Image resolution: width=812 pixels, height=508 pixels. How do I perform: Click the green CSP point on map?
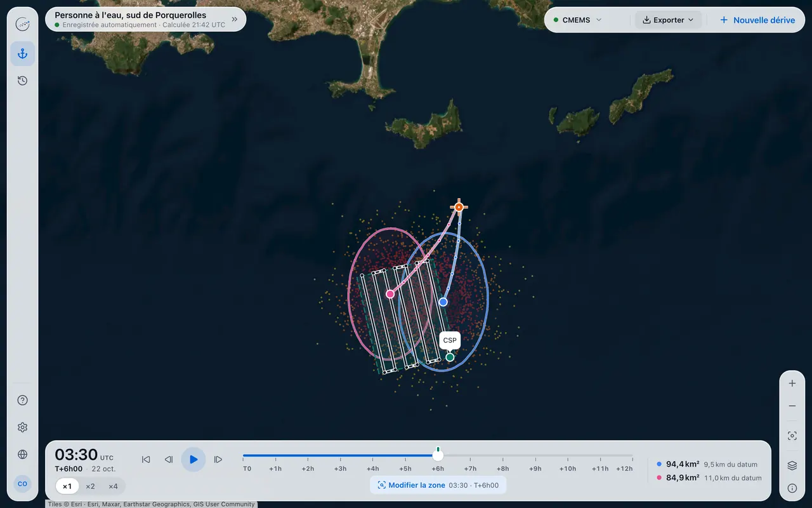pyautogui.click(x=450, y=358)
